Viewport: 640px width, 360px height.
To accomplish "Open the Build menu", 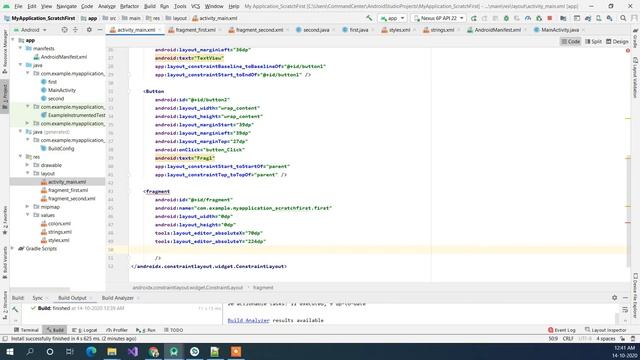I will tap(149, 7).
